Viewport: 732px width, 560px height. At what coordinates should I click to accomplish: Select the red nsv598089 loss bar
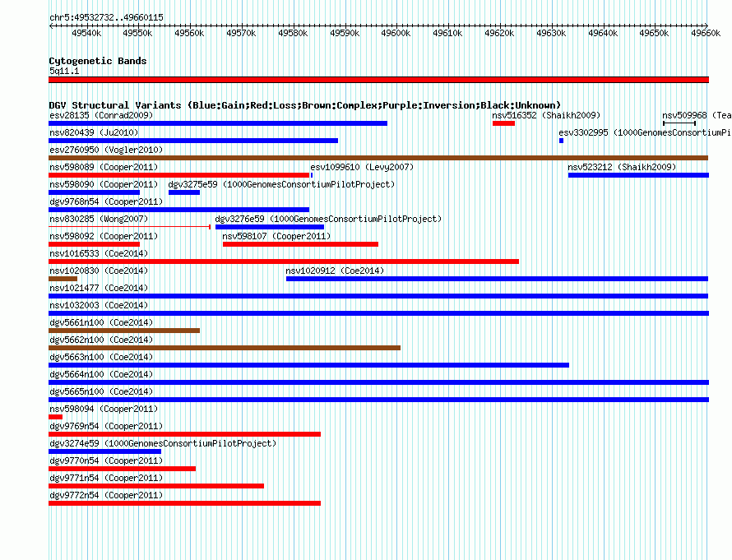click(x=178, y=175)
